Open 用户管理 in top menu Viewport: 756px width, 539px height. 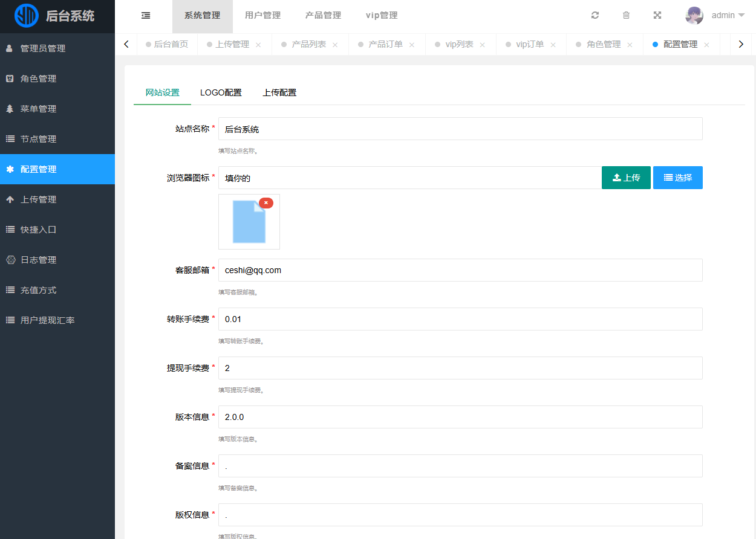(x=262, y=16)
